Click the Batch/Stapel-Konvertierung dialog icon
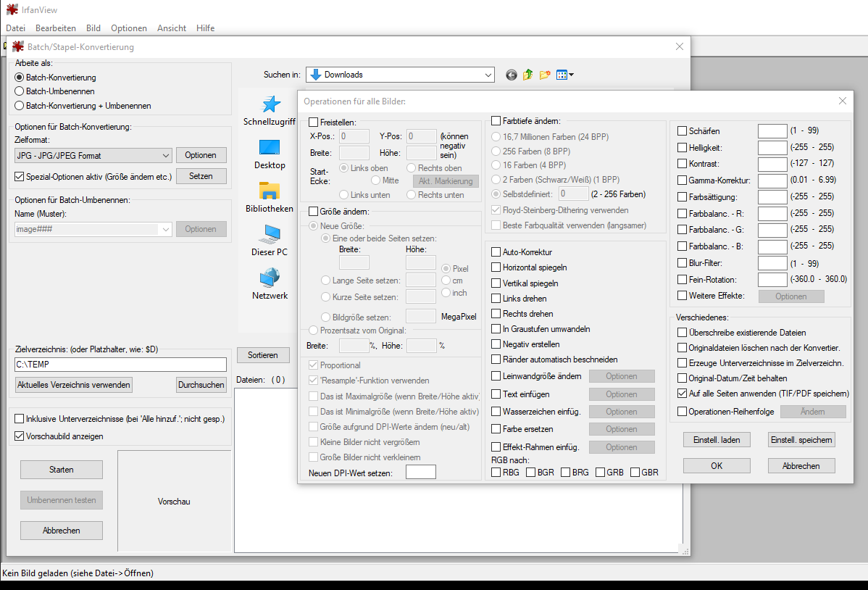This screenshot has width=868, height=590. tap(17, 46)
